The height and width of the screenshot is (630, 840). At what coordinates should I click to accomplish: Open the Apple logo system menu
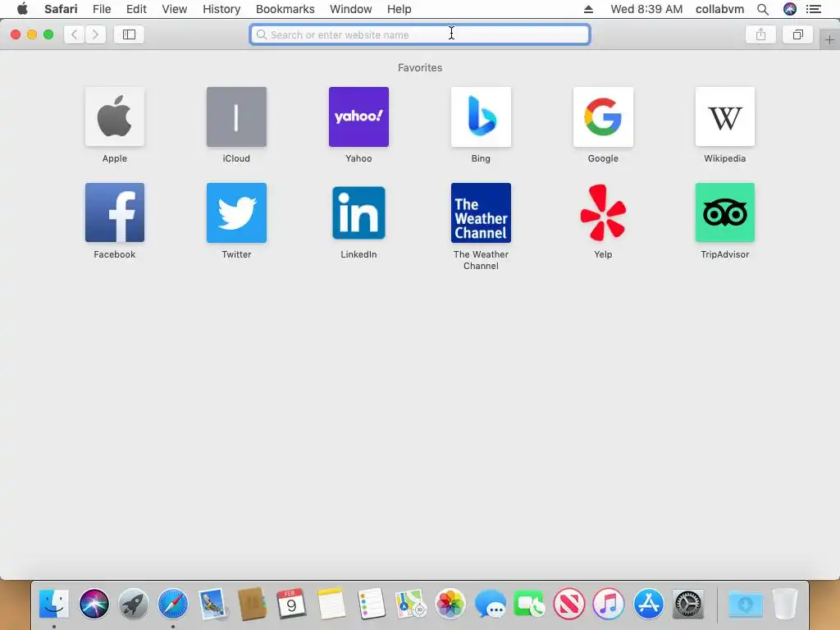pyautogui.click(x=22, y=8)
